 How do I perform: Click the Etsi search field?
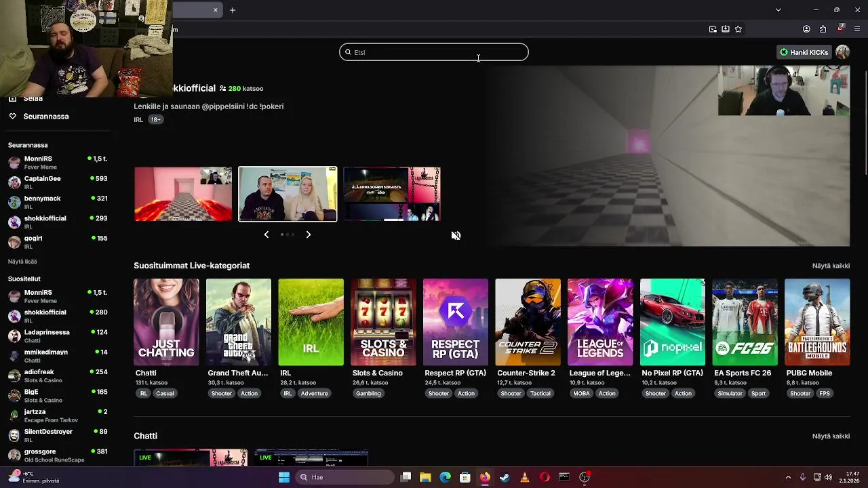[x=434, y=52]
